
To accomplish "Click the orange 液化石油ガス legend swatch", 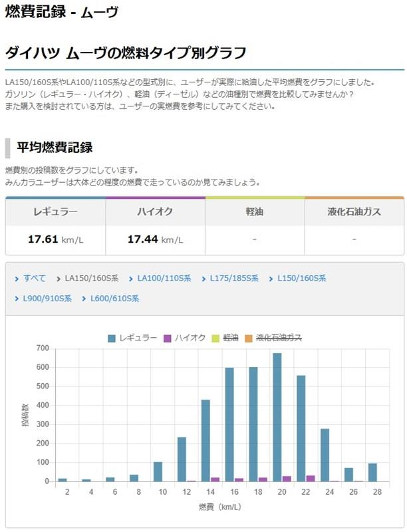I will [249, 338].
